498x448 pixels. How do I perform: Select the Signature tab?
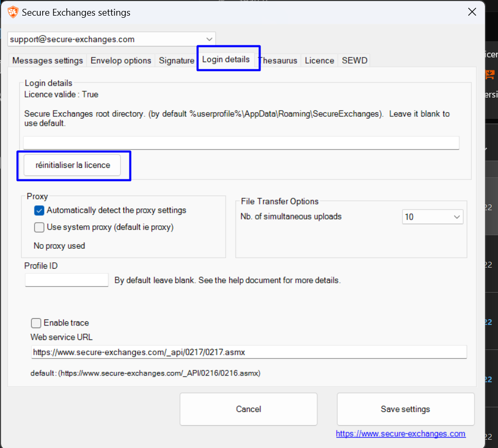(x=176, y=60)
